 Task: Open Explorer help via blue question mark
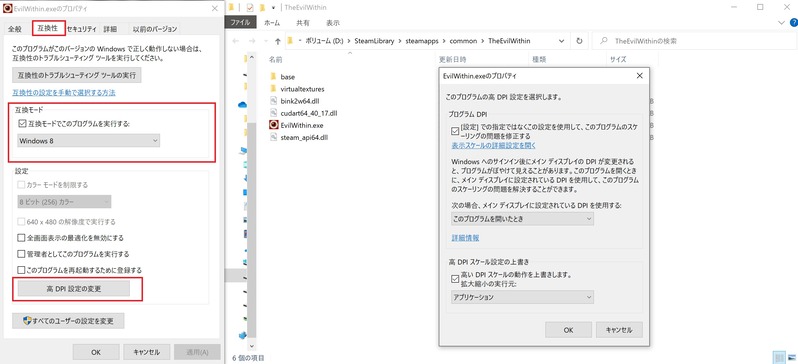(793, 22)
